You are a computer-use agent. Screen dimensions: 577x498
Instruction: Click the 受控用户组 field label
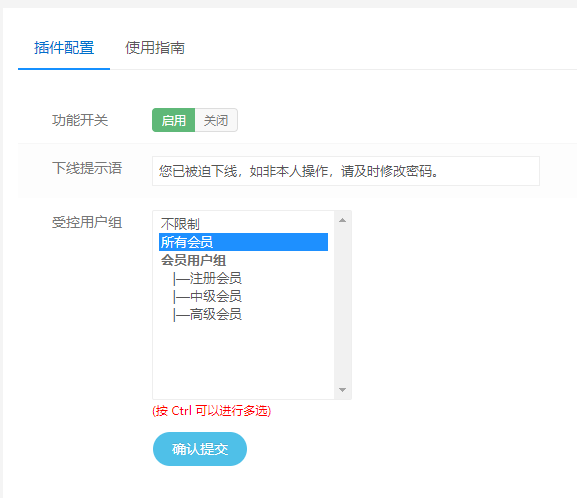pyautogui.click(x=87, y=222)
